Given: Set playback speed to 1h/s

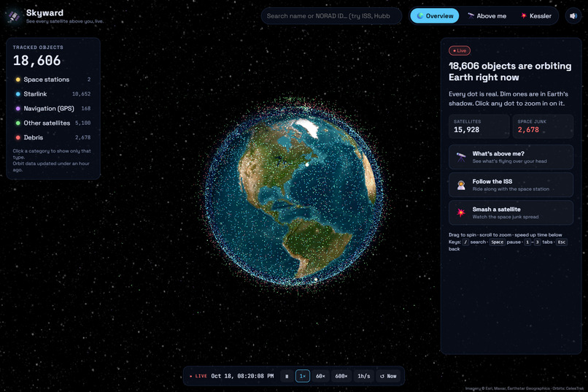Looking at the screenshot, I should [x=364, y=376].
